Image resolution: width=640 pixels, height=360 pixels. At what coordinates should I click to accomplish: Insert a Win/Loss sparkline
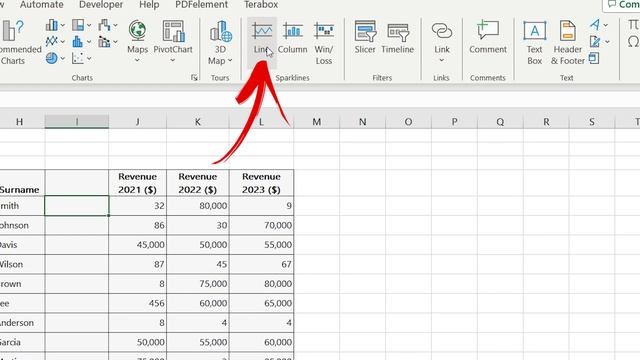click(x=324, y=42)
